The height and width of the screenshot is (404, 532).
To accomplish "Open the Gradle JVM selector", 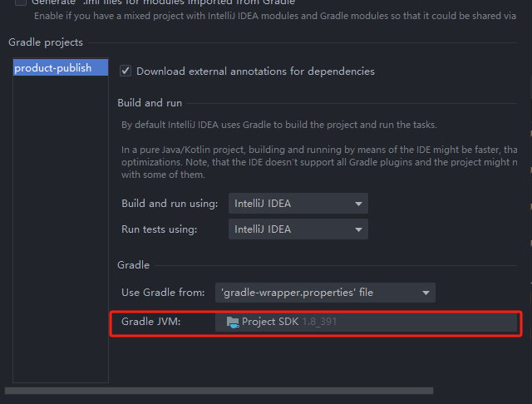I will tap(366, 322).
